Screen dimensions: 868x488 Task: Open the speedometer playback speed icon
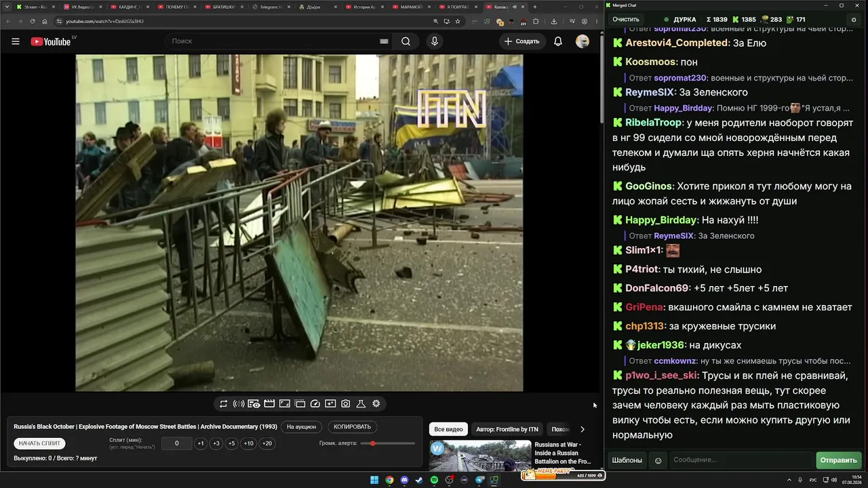[315, 404]
